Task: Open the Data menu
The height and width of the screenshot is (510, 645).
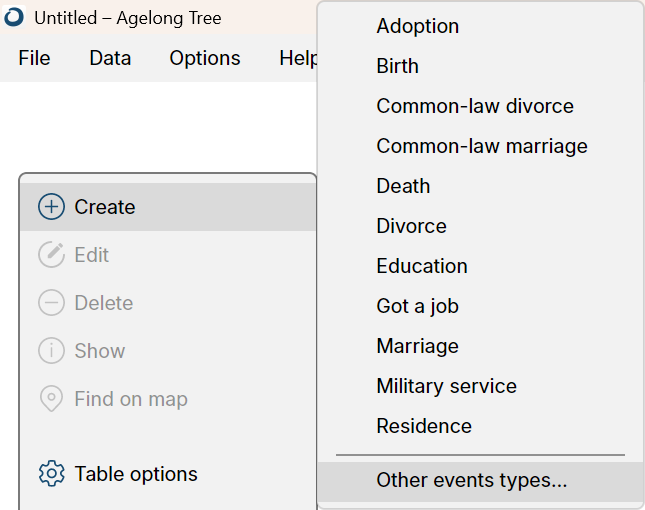Action: click(110, 58)
